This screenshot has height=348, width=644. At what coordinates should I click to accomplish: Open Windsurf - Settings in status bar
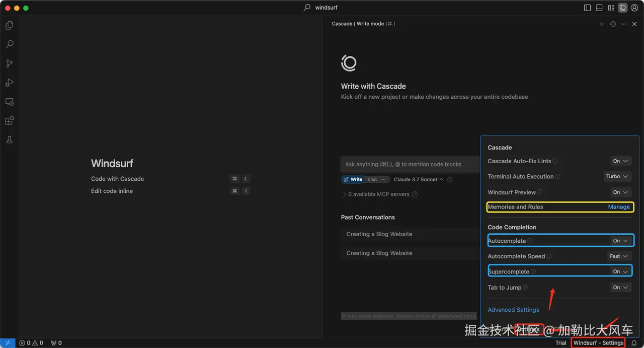[x=598, y=343]
